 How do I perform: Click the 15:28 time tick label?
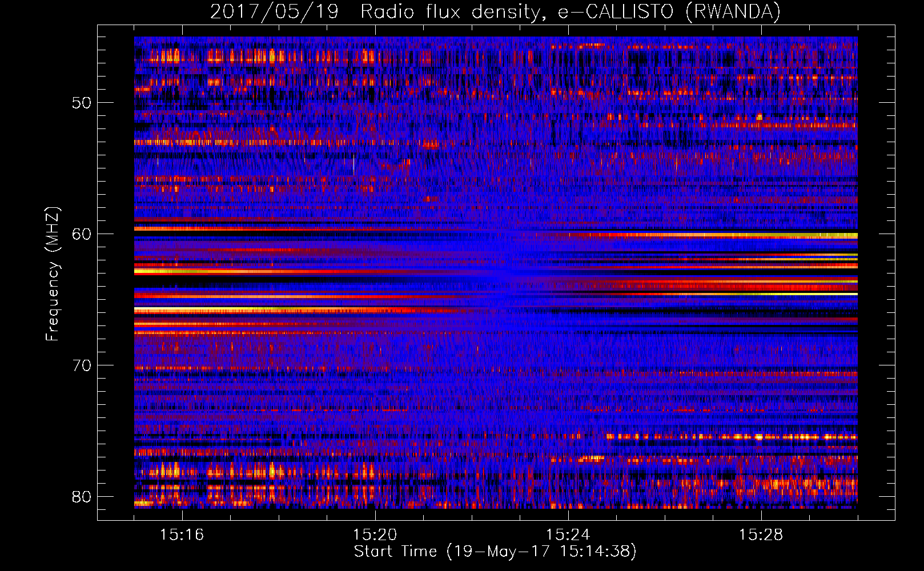click(x=761, y=535)
